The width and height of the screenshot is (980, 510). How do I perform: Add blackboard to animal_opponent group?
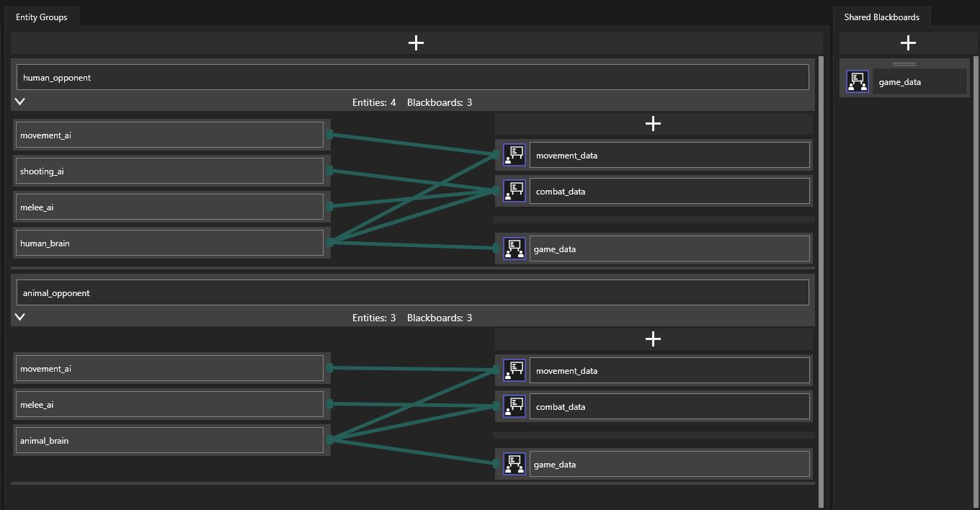click(x=653, y=339)
